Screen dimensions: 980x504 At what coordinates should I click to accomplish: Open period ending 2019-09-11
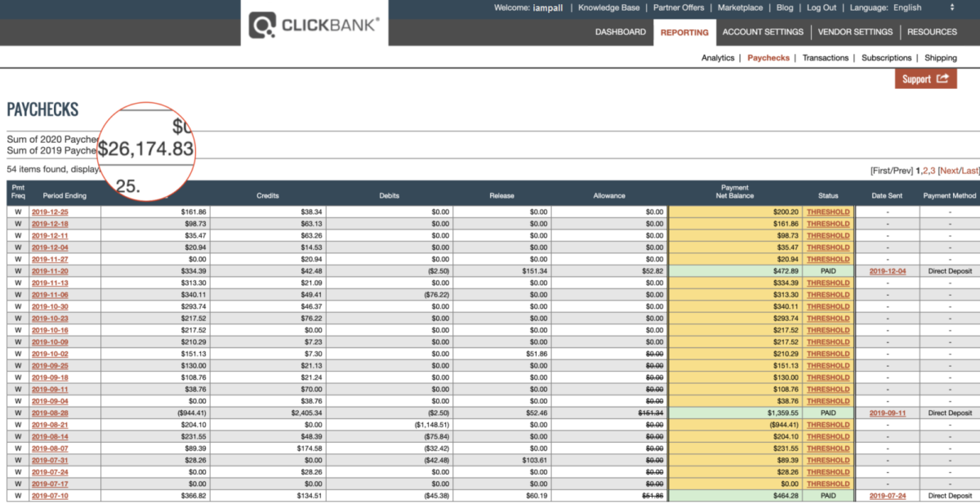50,390
